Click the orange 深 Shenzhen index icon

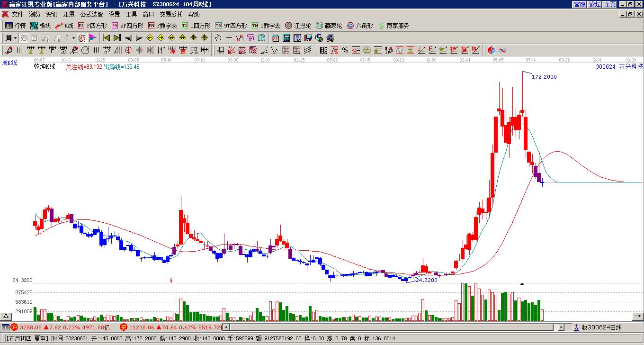(123, 327)
